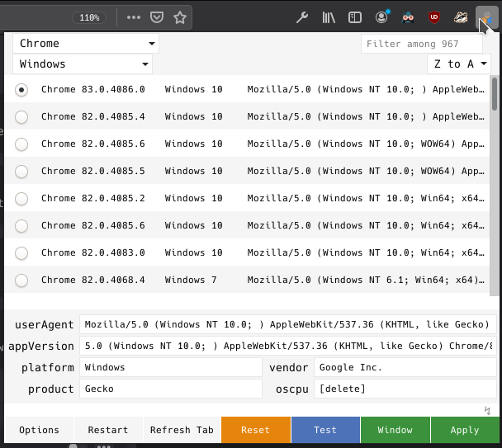Image resolution: width=502 pixels, height=448 pixels.
Task: Click the User-Agent Switcher toolbar icon
Action: click(x=486, y=17)
